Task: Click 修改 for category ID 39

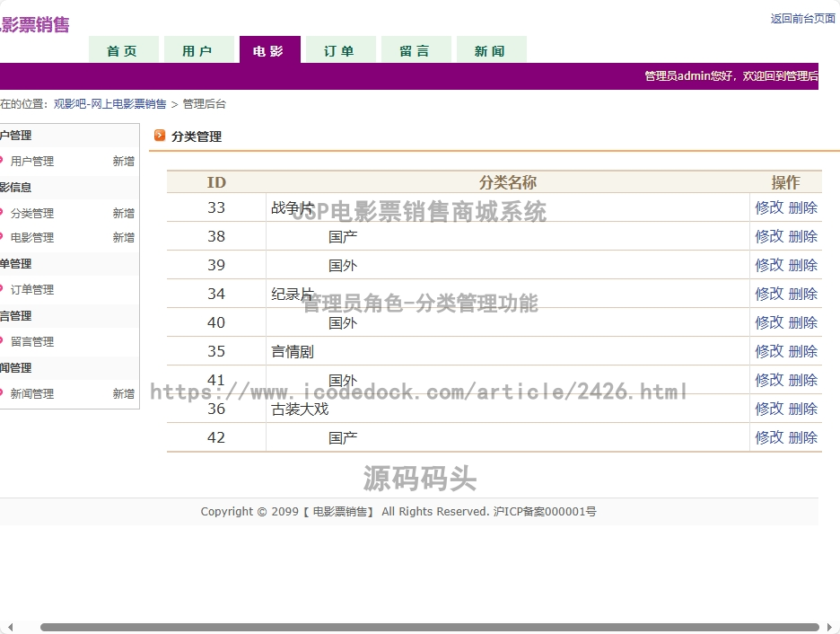Action: tap(769, 265)
